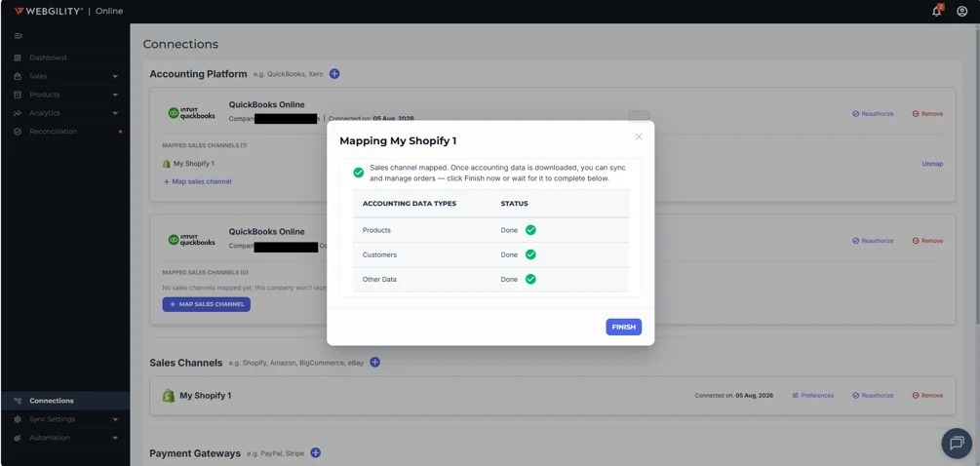Click the Connections page heading

[180, 44]
